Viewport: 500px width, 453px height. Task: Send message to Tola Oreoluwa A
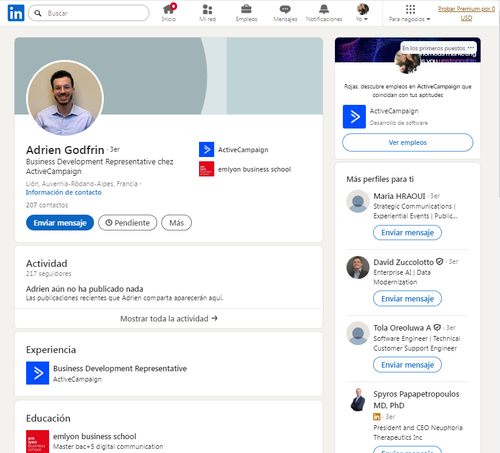click(x=407, y=365)
